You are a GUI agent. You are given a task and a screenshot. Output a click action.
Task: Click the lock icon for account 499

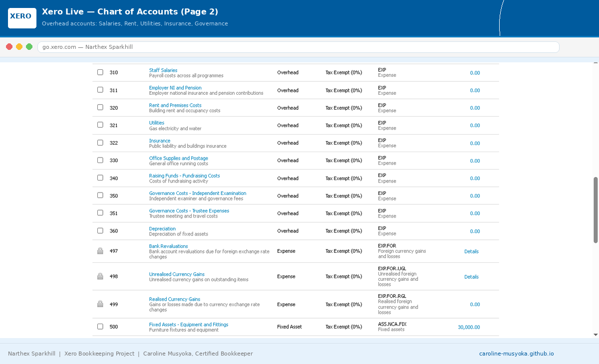click(100, 304)
